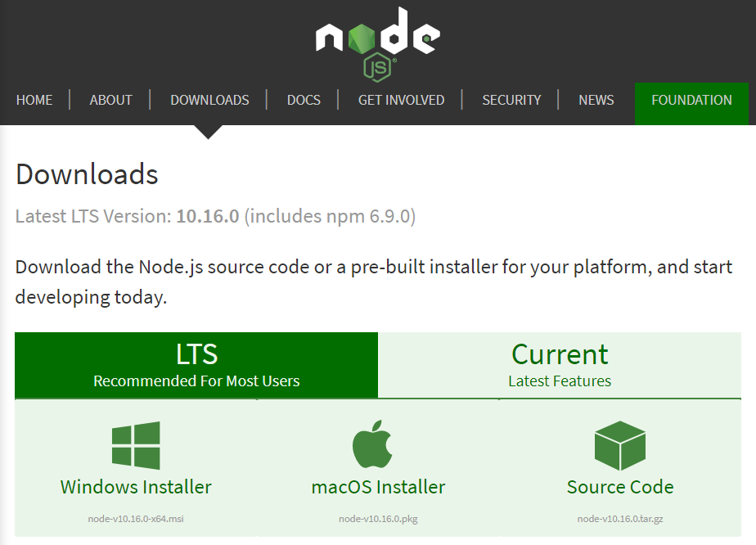Click the Windows Installer link
This screenshot has width=756, height=545.
click(x=136, y=487)
